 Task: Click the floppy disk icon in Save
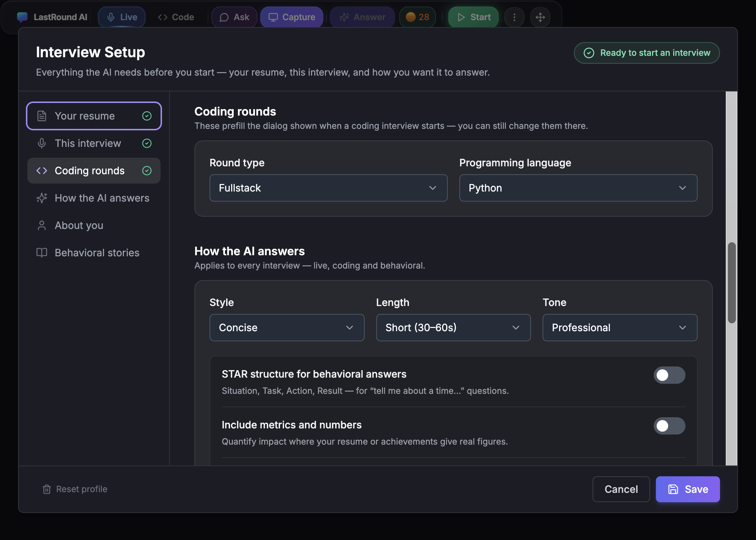[673, 489]
